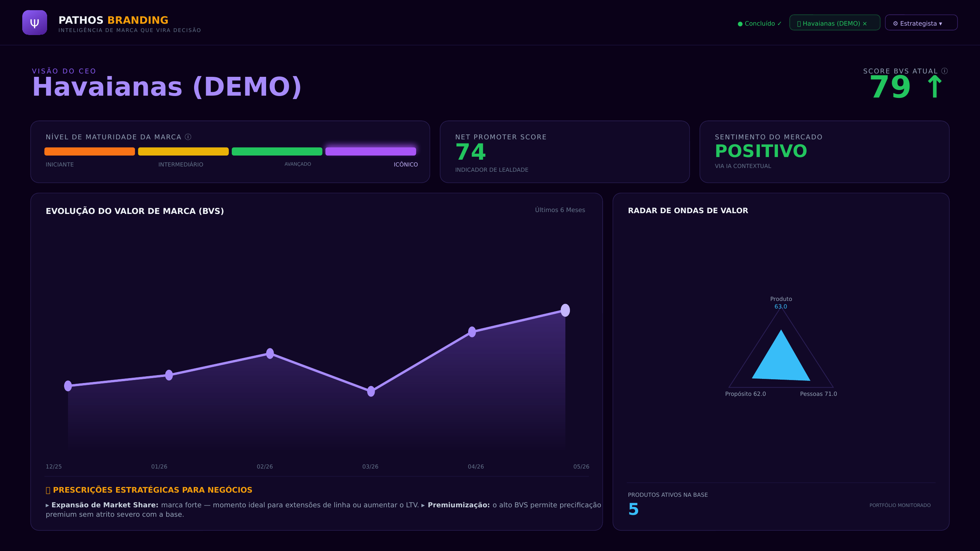This screenshot has height=551, width=980.
Task: Click the Net Promoter Score value 74
Action: 470,152
